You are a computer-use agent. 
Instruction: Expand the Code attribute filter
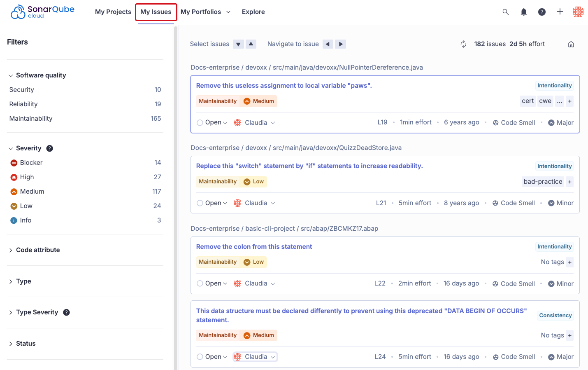pyautogui.click(x=34, y=250)
